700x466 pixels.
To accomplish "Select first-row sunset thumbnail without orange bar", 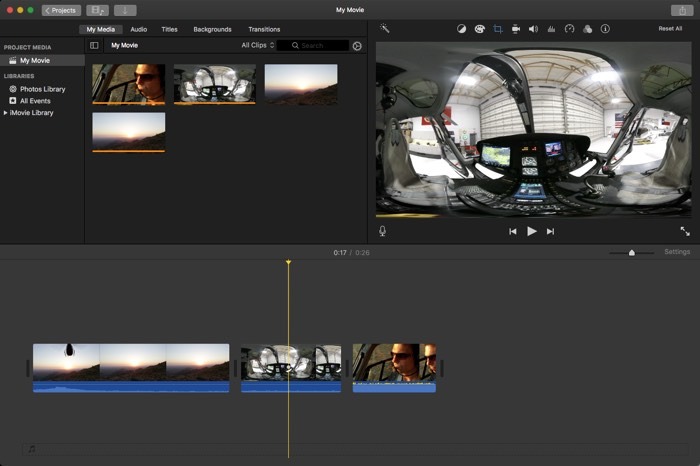I will pyautogui.click(x=301, y=84).
